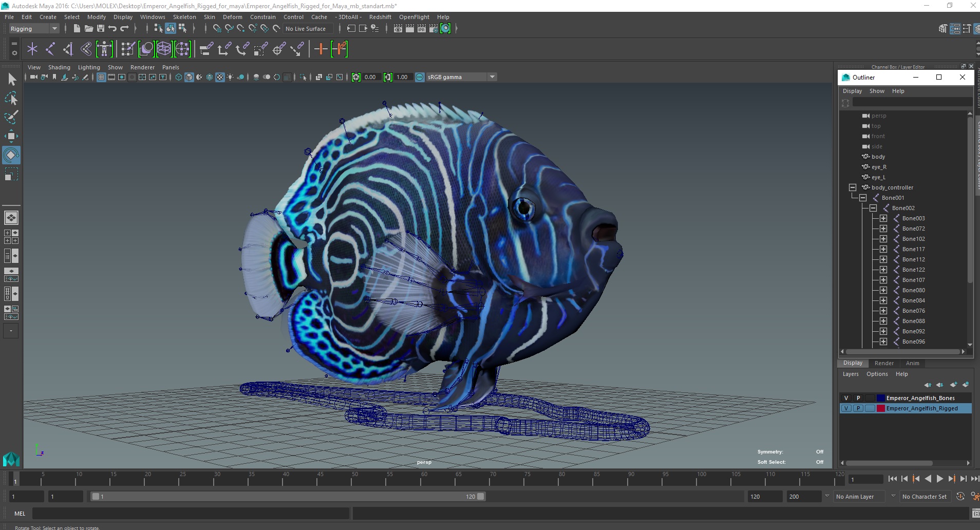The height and width of the screenshot is (530, 980).
Task: Click the Create IK Handle shelf icon
Action: (x=68, y=49)
